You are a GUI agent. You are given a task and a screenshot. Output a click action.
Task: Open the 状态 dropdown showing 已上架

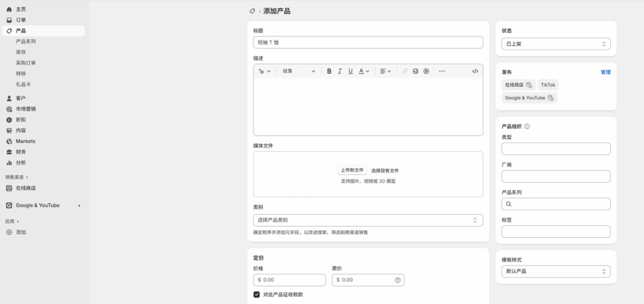coord(555,44)
